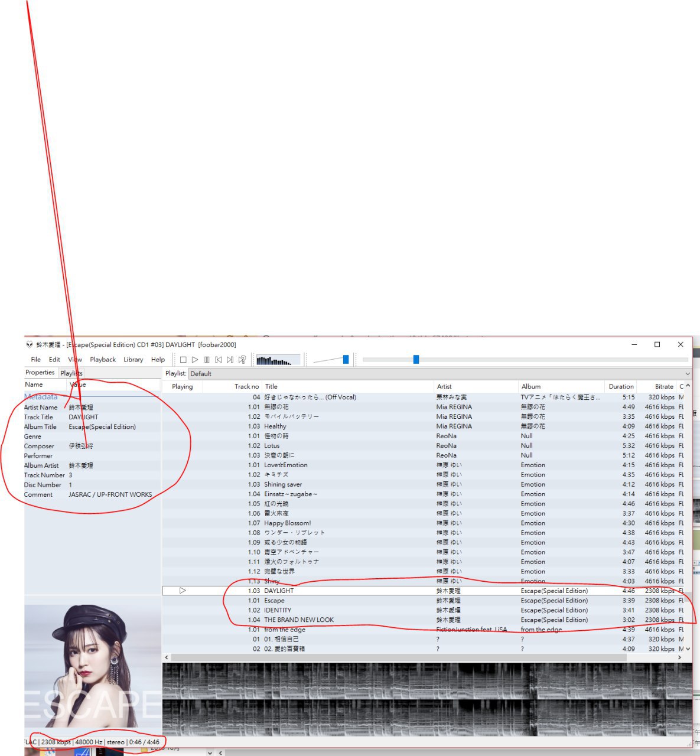Select the Artist Name property row
Viewport: 700px width, 756px height.
tap(92, 408)
